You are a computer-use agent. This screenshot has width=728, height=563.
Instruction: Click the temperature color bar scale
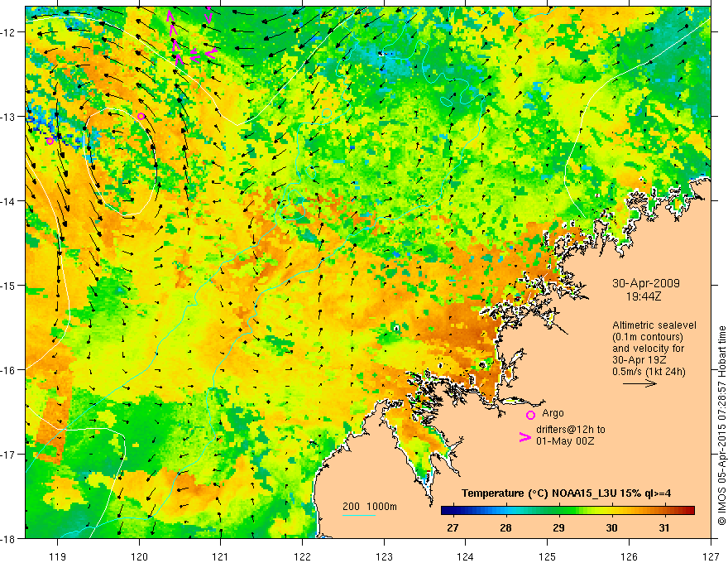point(568,510)
